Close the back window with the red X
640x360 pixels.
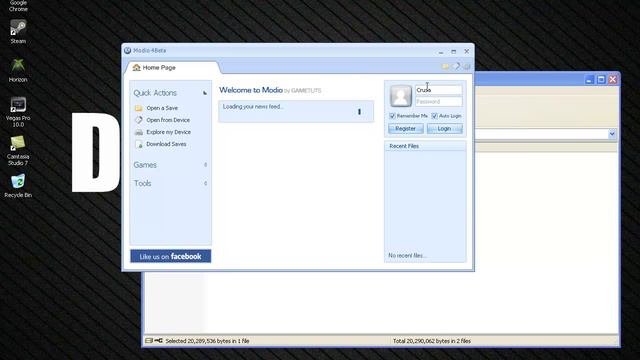pos(613,80)
